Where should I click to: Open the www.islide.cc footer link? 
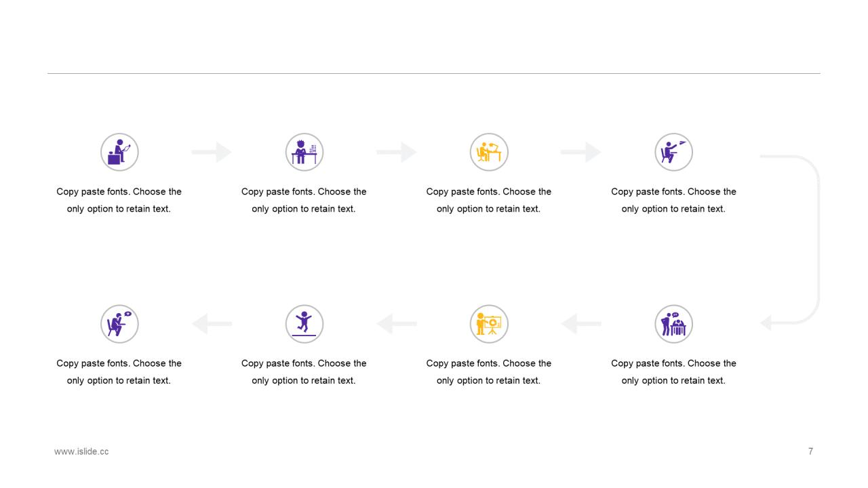tap(81, 451)
